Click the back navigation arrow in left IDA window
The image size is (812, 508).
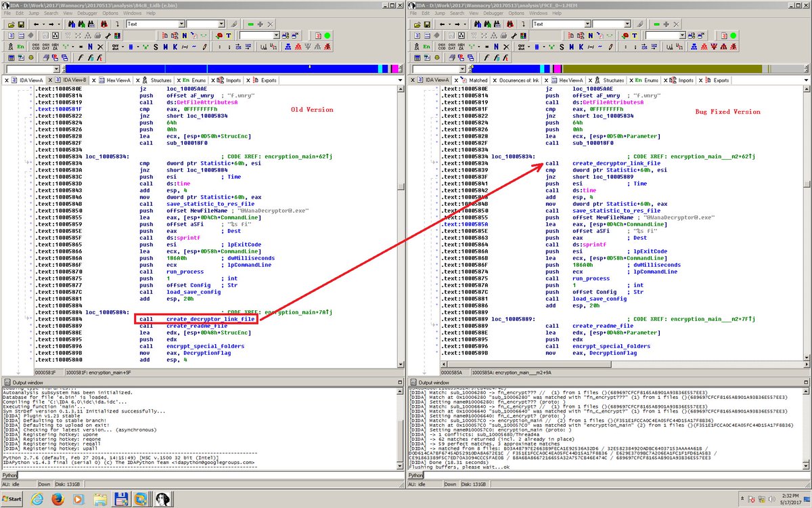(36, 24)
